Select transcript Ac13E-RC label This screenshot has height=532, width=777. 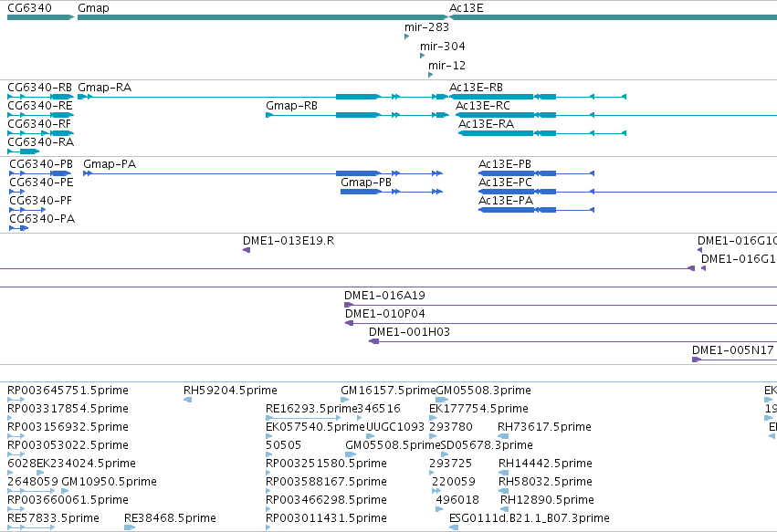click(483, 106)
